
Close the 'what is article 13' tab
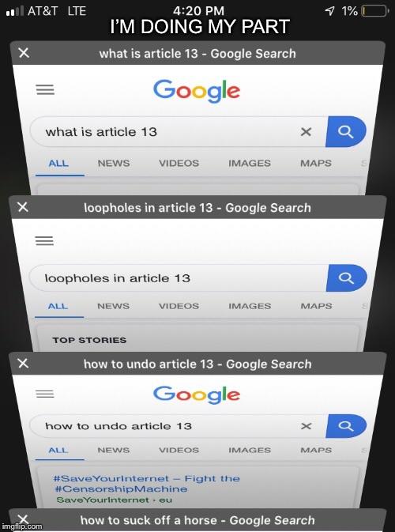click(x=24, y=53)
